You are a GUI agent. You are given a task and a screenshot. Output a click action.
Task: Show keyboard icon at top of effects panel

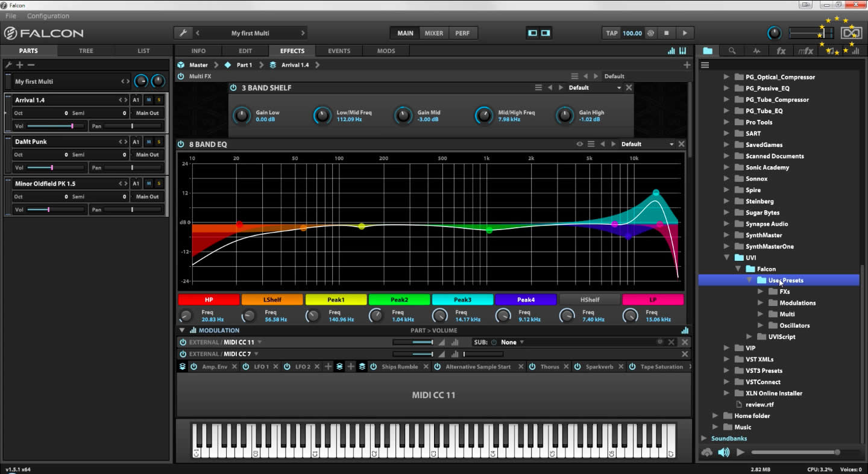(x=683, y=51)
